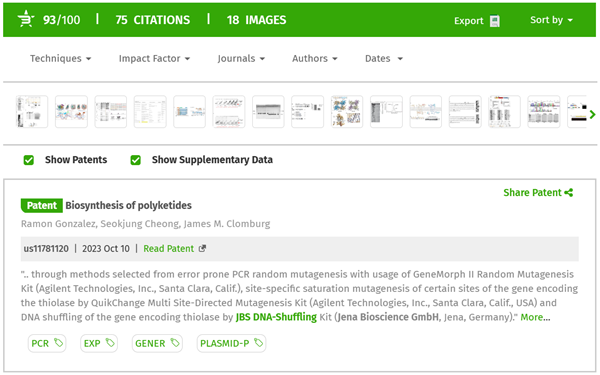Click the EXP technique tag
Screen dimensions: 600x375
tap(99, 343)
